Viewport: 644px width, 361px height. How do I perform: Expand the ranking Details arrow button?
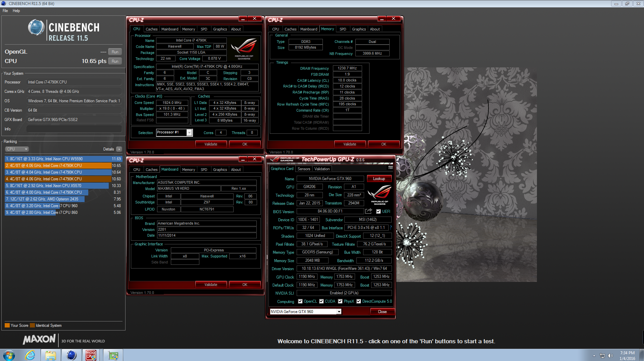[119, 149]
